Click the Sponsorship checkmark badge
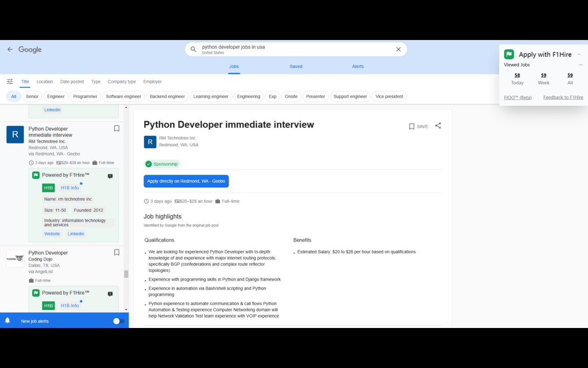Screen dimensions: 588x368 [x=162, y=164]
